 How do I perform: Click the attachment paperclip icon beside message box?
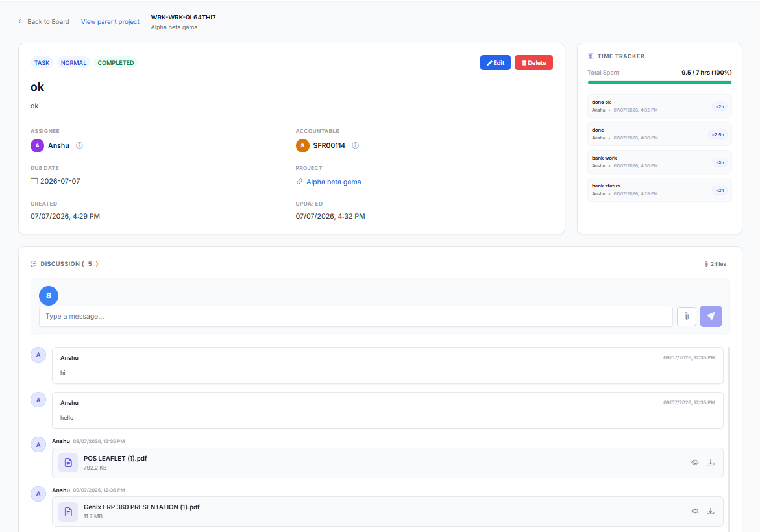point(686,317)
